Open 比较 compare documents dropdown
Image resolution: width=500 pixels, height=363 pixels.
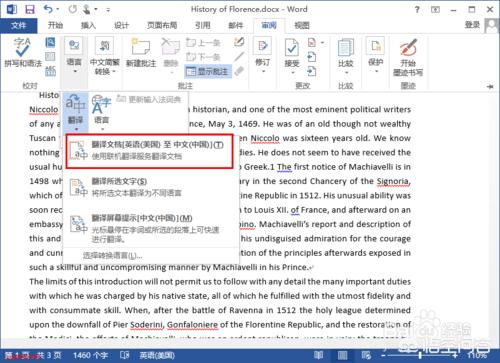click(x=346, y=56)
